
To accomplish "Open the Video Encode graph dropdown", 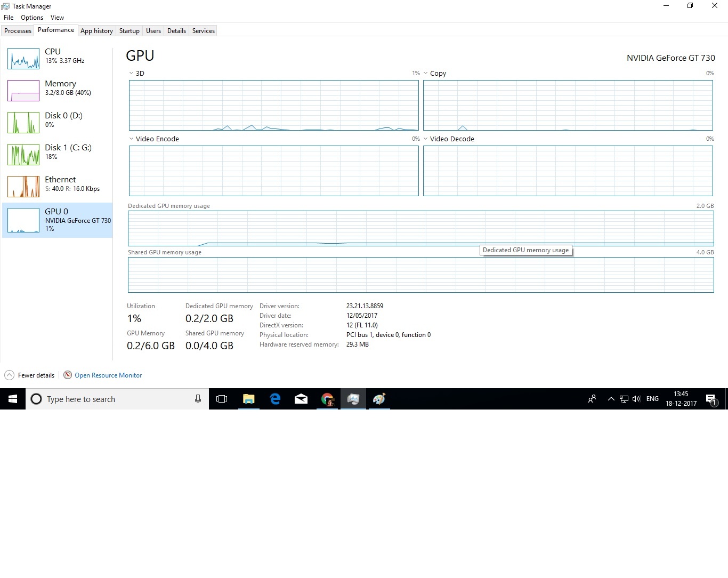I will coord(131,139).
